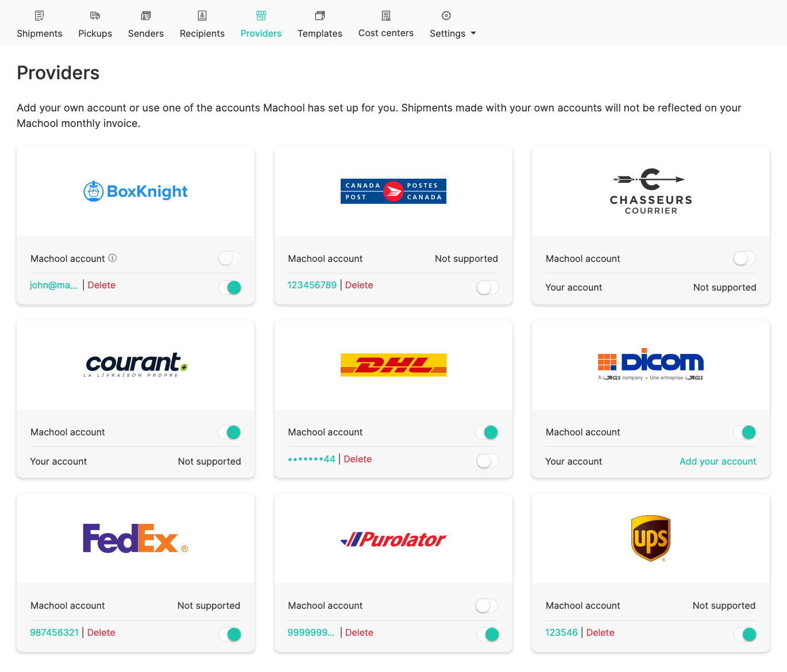Disable BoxKnight john@ma... account toggle

tap(229, 287)
